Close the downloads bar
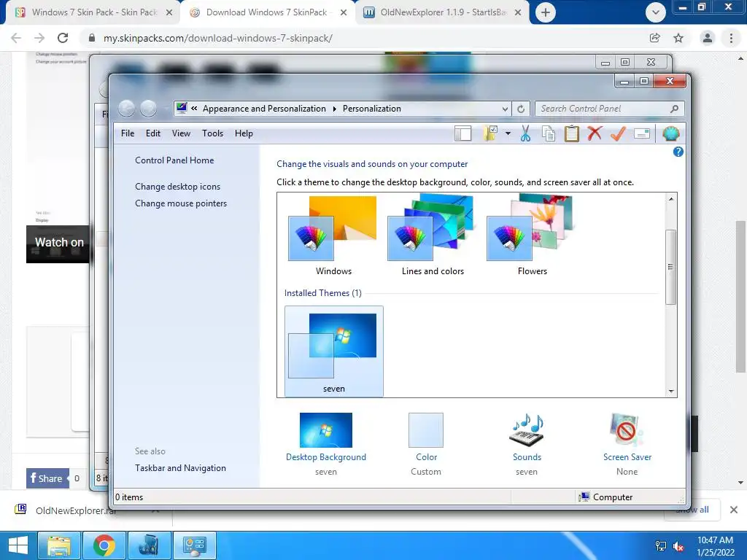This screenshot has width=747, height=560. click(734, 510)
